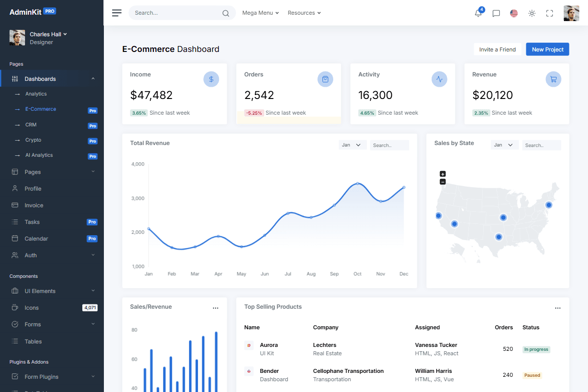
Task: Open the Sales/Revenue card options ellipsis
Action: click(215, 308)
